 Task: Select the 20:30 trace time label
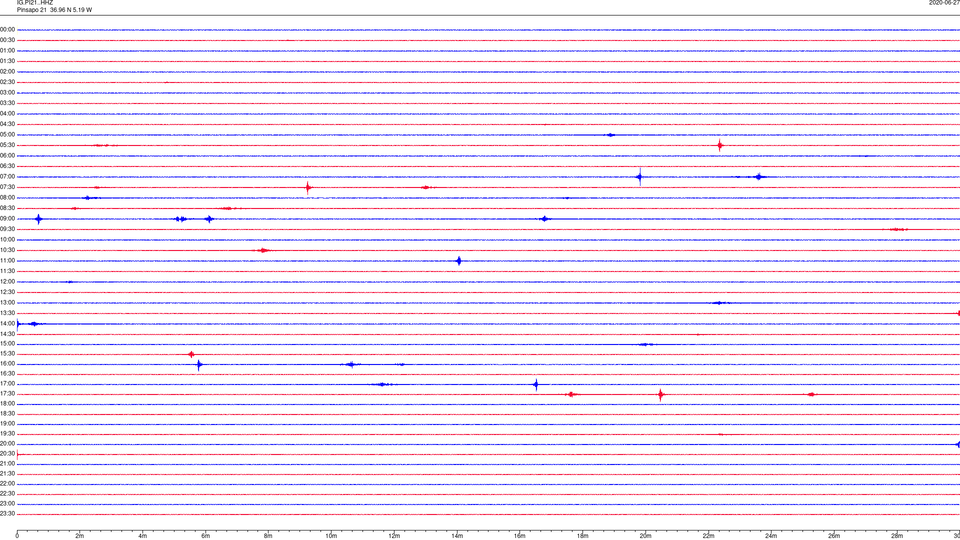[x=7, y=454]
